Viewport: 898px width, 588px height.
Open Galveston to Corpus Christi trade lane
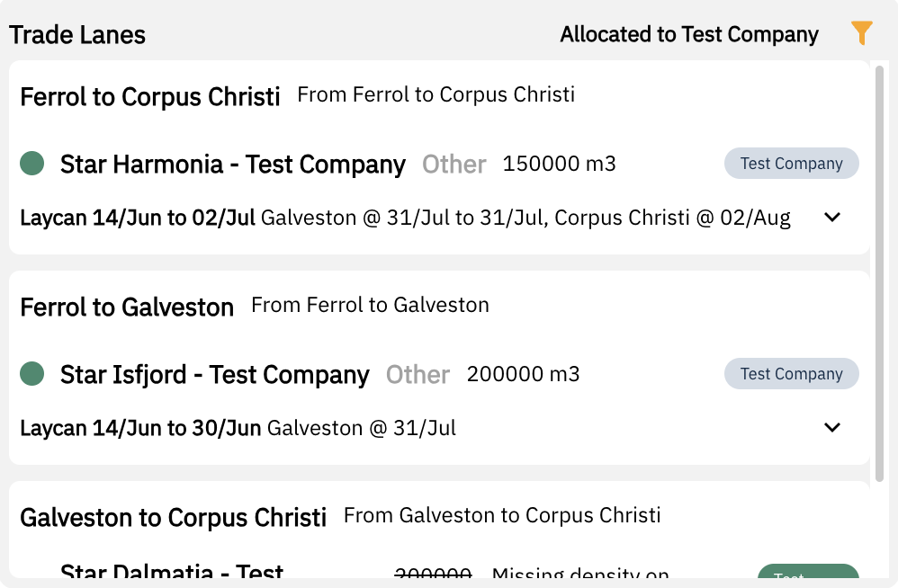coord(173,517)
